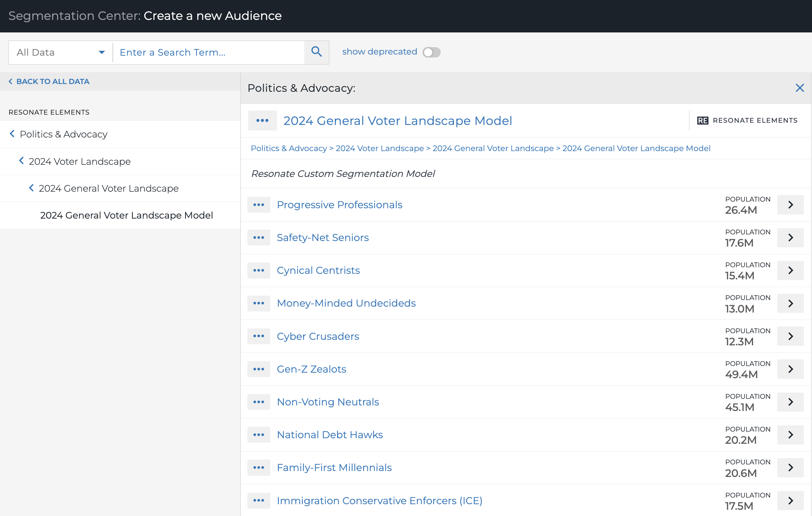Expand Cyber Crusaders with its arrow
This screenshot has width=812, height=516.
click(790, 336)
